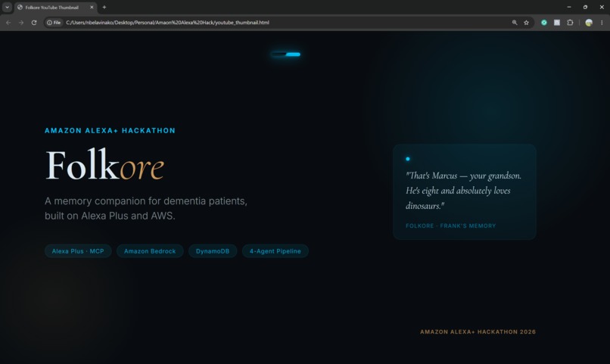Open the tab search dropdown arrow
Viewport: 610px width, 364px height.
click(7, 7)
